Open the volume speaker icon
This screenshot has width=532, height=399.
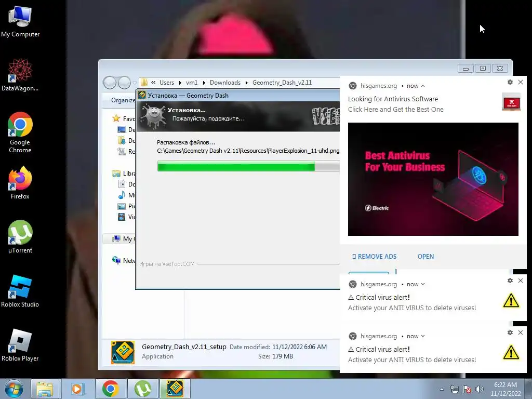480,389
